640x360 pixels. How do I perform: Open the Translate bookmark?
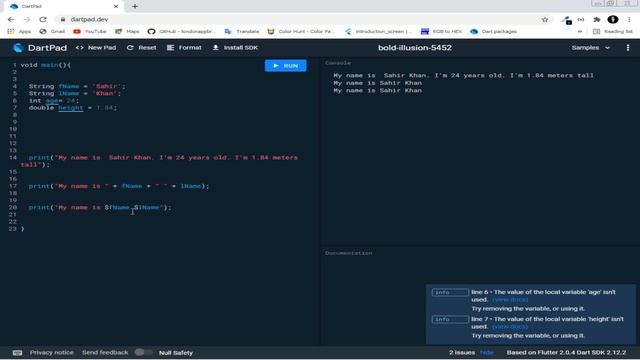[x=242, y=31]
